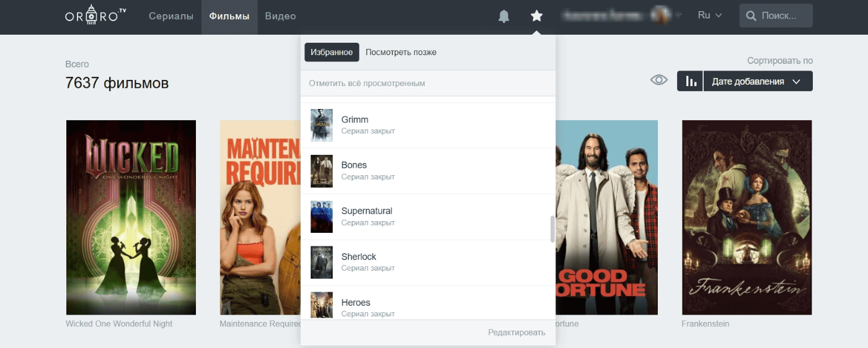
Task: Open Sherlock from favorites list
Action: point(428,263)
